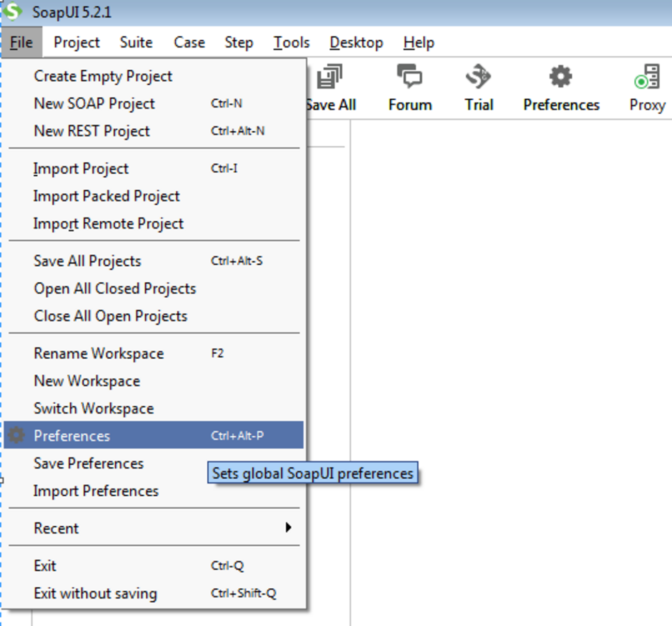Select New REST Project
This screenshot has width=672, height=626.
pyautogui.click(x=154, y=131)
